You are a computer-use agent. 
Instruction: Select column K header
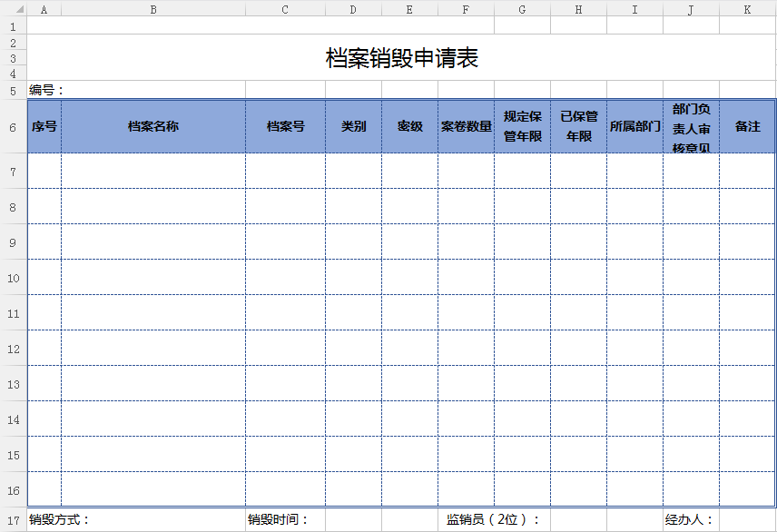point(747,9)
